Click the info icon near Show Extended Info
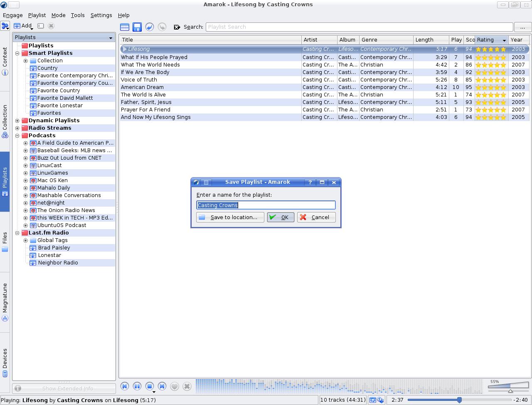This screenshot has width=532, height=405. [x=18, y=388]
